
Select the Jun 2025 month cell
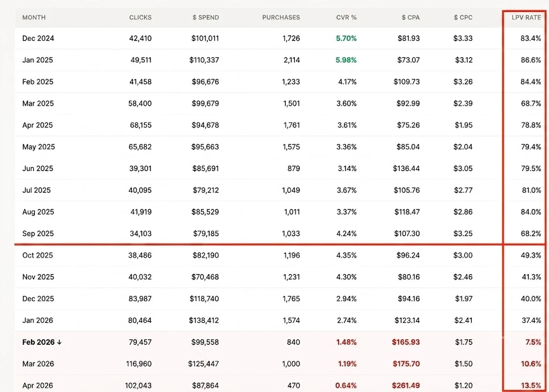(x=38, y=169)
